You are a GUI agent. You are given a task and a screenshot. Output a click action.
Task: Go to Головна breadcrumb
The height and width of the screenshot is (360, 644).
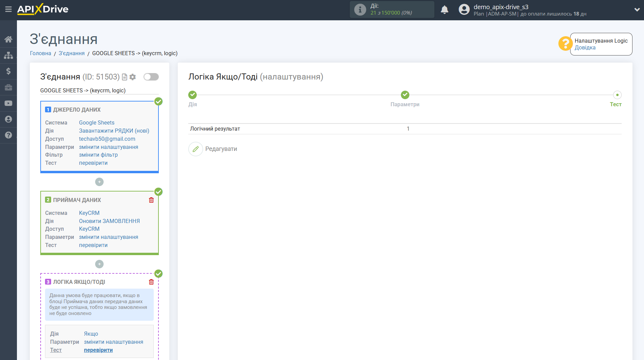[41, 53]
